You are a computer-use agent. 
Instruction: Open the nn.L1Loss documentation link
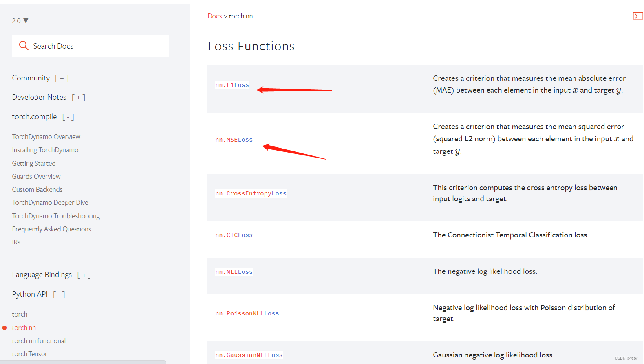[x=232, y=85]
